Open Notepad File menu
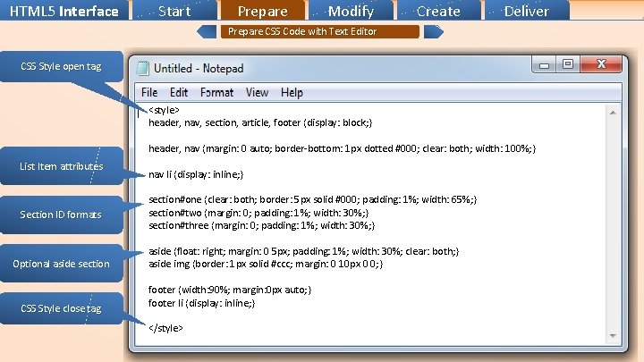This screenshot has height=362, width=644. coord(149,92)
